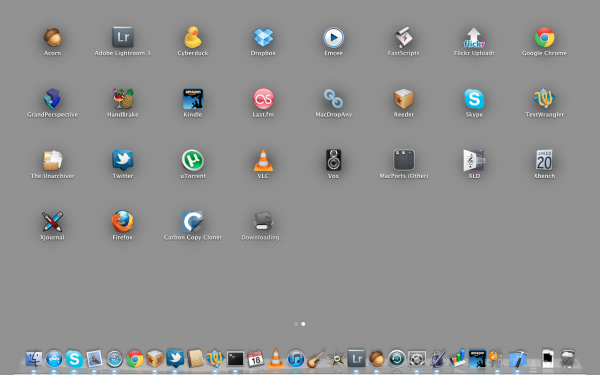
Task: Click Google Chrome in the Dock
Action: point(135,359)
